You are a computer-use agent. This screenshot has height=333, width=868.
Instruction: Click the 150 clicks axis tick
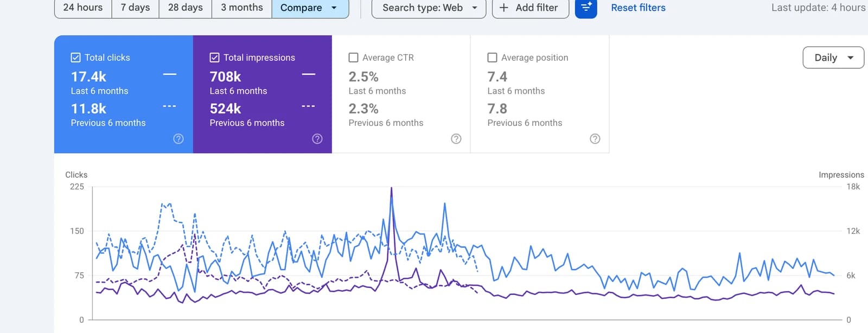[x=77, y=231]
